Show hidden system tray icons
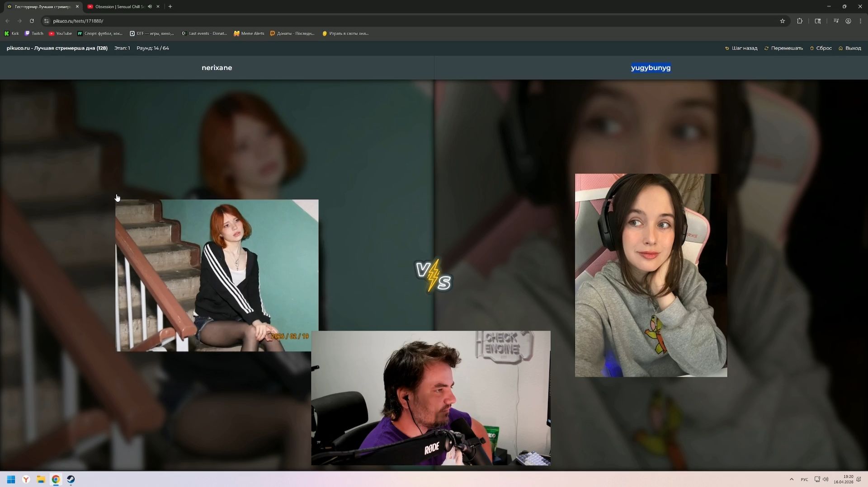The height and width of the screenshot is (487, 868). (792, 479)
